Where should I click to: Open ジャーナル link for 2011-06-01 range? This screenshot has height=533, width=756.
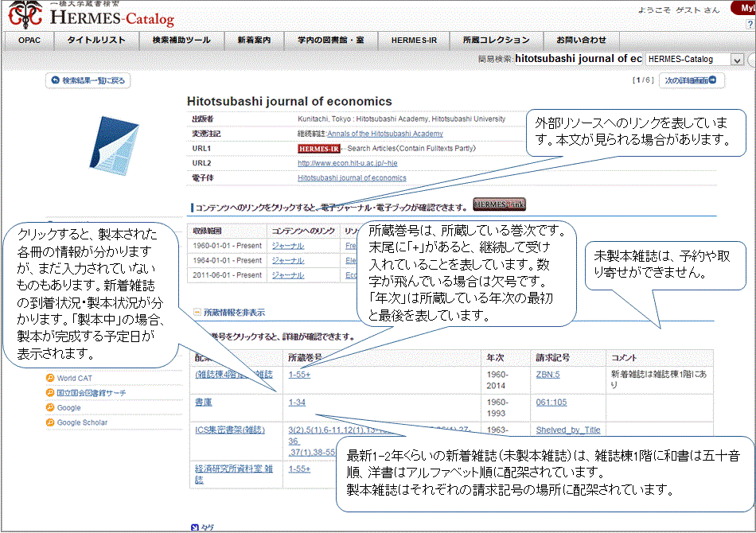tap(288, 275)
